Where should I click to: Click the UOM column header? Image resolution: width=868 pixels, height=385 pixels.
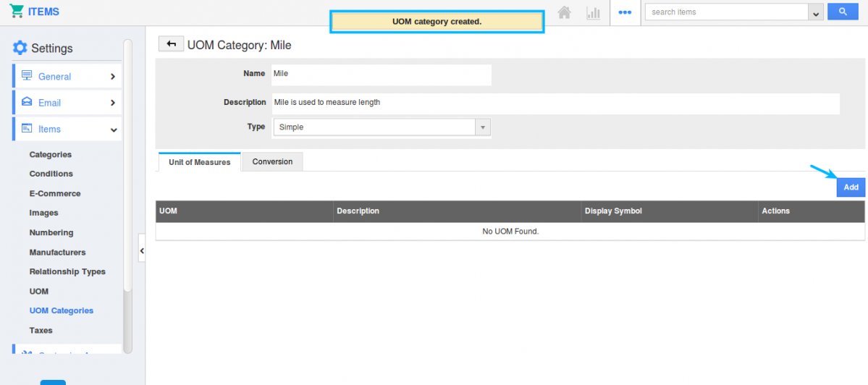[x=244, y=211]
